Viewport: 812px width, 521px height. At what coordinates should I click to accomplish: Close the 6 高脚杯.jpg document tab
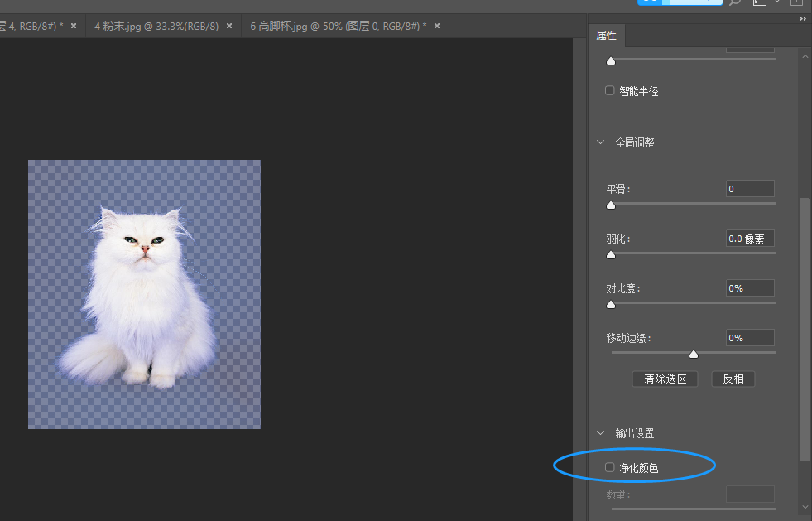437,26
